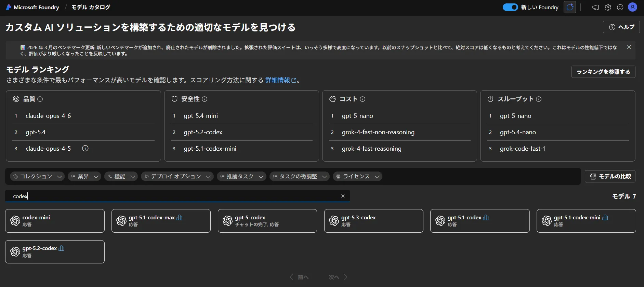Expand the 機能 filter dropdown
644x287 pixels.
(121, 176)
